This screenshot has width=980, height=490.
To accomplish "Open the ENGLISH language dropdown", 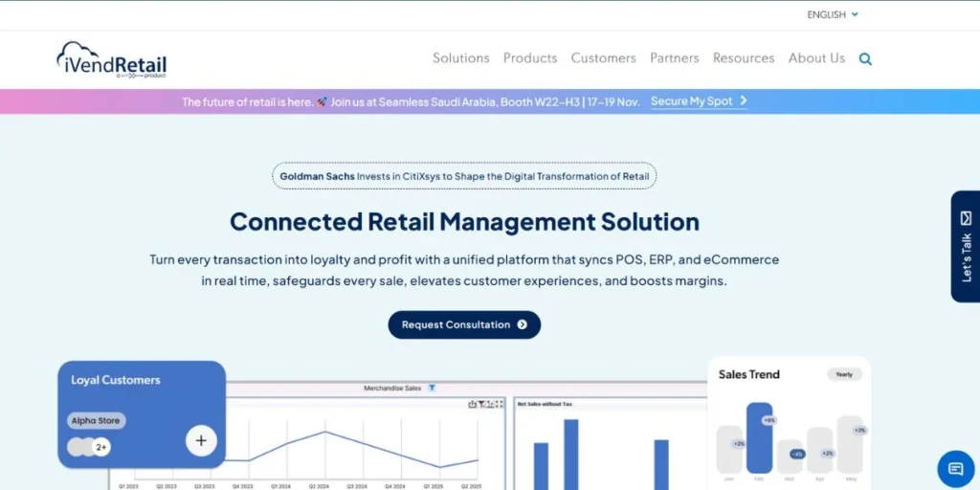I will 833,14.
